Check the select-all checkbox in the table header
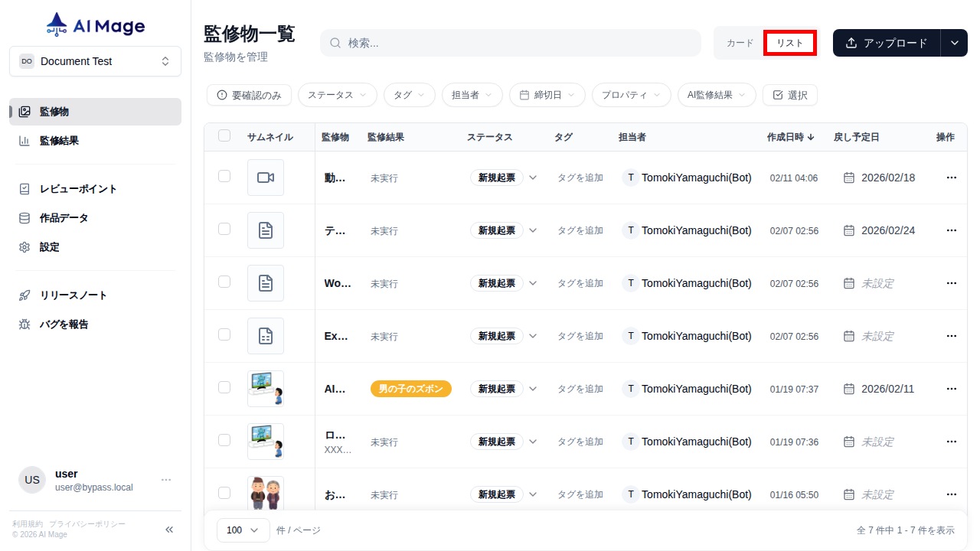This screenshot has width=980, height=551. pyautogui.click(x=224, y=135)
